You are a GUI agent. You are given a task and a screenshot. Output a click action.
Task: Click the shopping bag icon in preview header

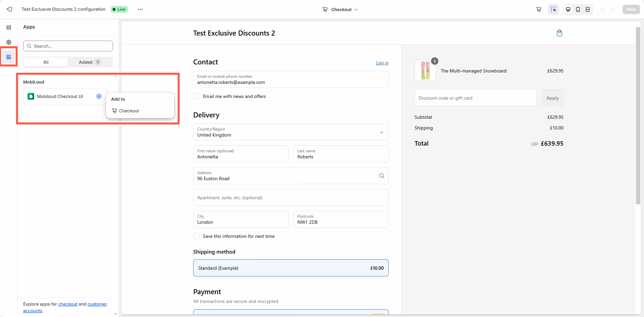559,33
